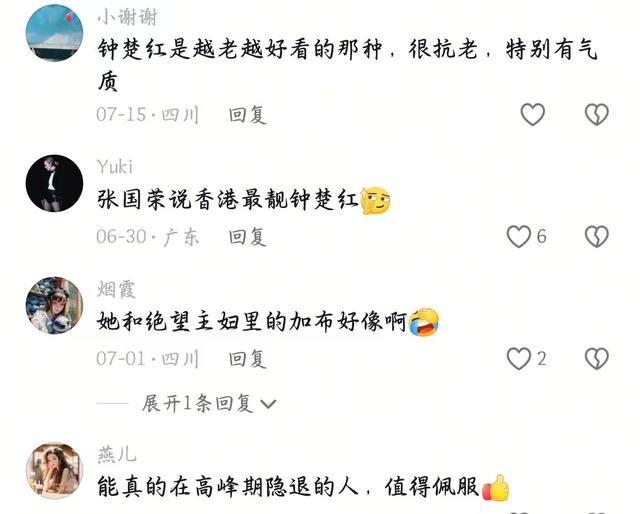Click the chevron beside 展开1条回复
The width and height of the screenshot is (640, 514).
268,404
